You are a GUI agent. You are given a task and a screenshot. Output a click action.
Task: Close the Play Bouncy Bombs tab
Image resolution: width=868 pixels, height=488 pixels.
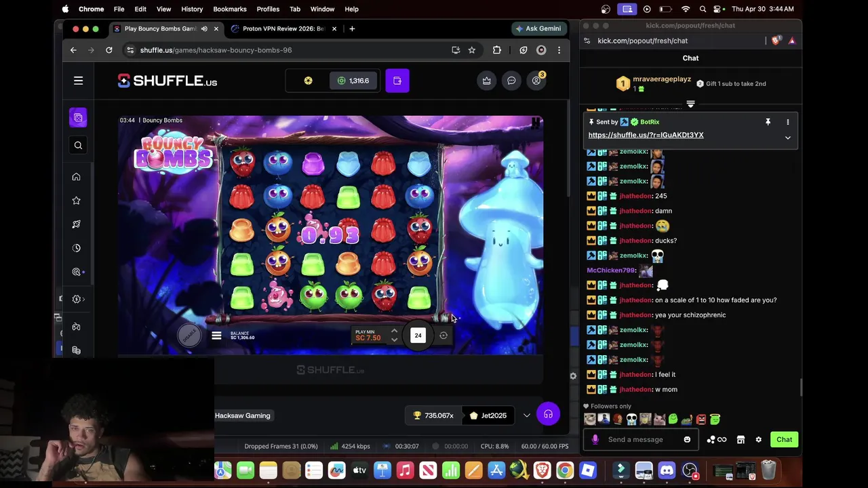coord(216,28)
